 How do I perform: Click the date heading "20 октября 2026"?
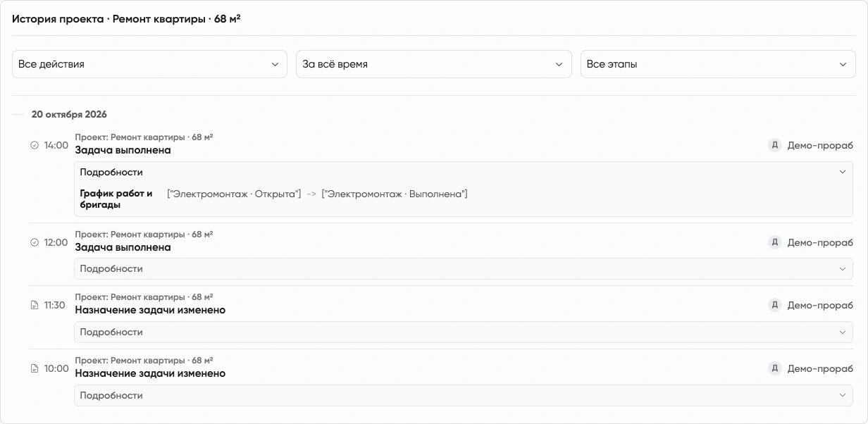tap(69, 114)
